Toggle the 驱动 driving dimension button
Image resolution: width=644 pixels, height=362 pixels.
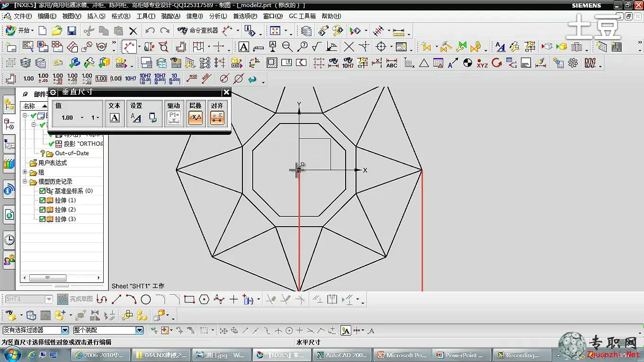pyautogui.click(x=174, y=117)
